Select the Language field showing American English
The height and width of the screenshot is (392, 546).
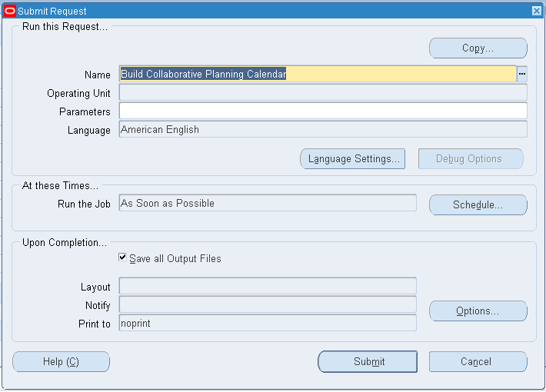point(323,129)
